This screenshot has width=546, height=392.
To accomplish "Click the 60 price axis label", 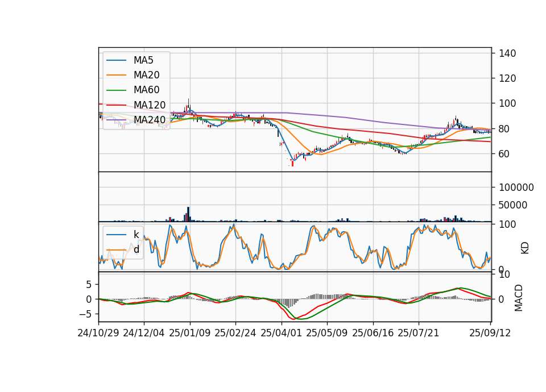I will [504, 154].
